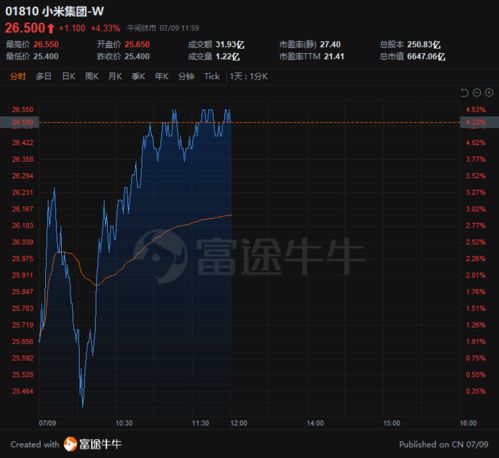Click the 开盘价 value 25.650
Image resolution: width=499 pixels, height=458 pixels.
click(137, 44)
